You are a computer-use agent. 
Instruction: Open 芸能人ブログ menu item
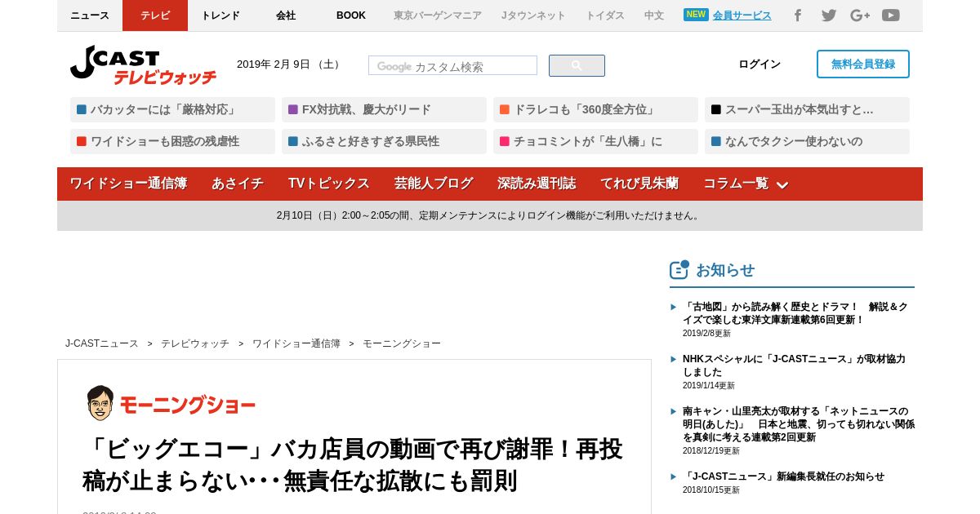pos(434,184)
